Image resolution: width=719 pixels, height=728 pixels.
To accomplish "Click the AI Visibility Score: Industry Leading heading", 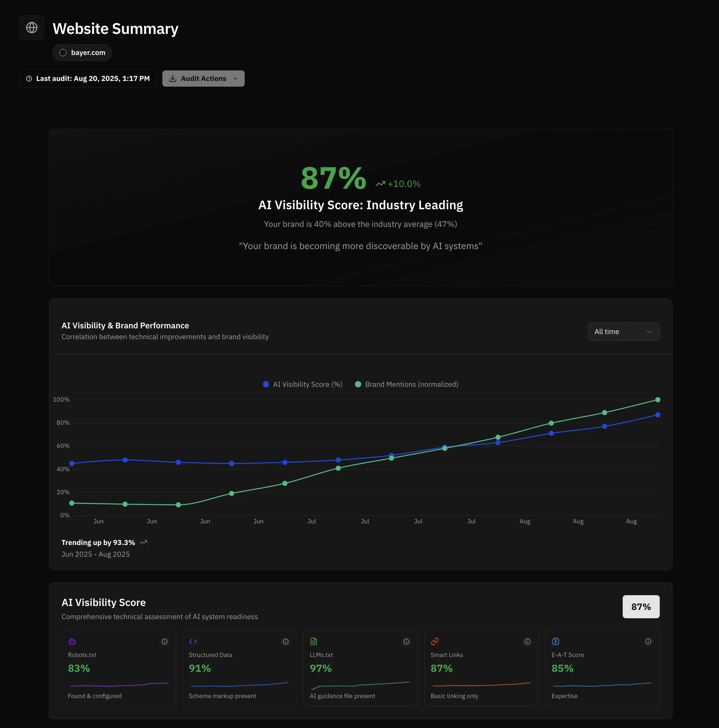I will click(360, 205).
